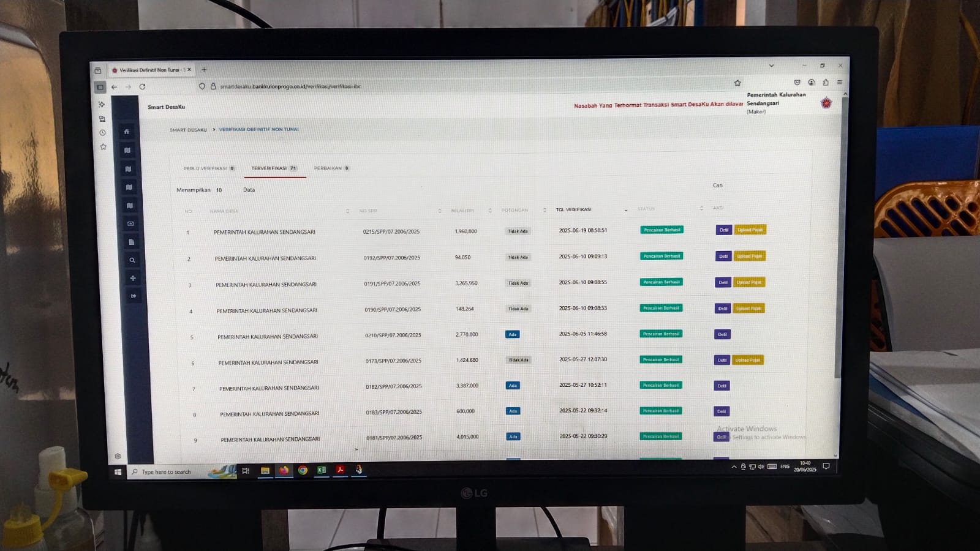Sort by No SPP column arrows
The image size is (980, 551).
pos(440,211)
